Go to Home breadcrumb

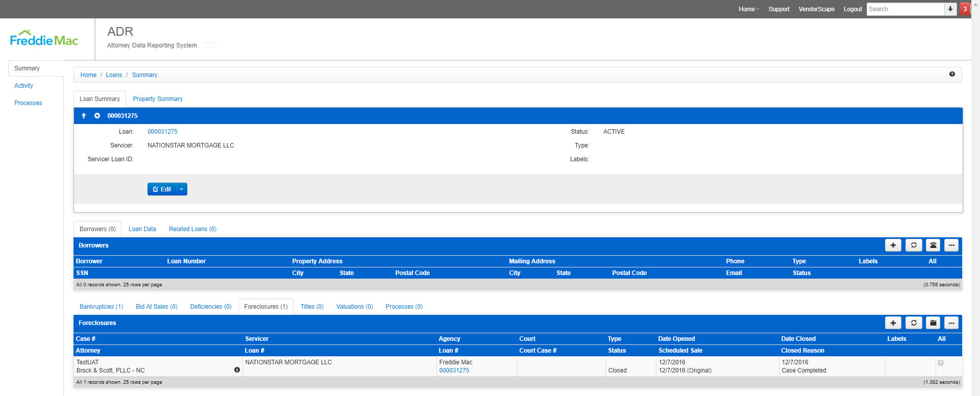[88, 75]
